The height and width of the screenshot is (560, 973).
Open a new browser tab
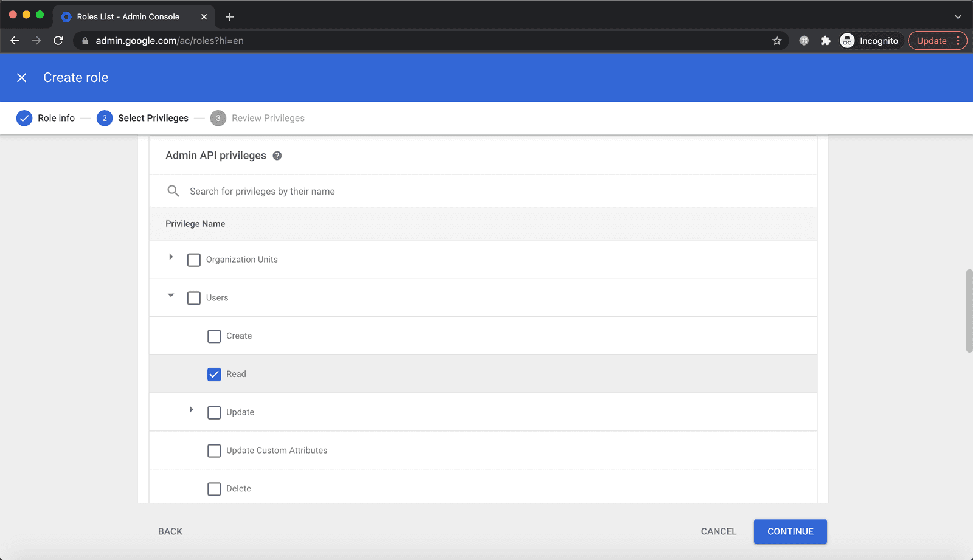pos(229,17)
